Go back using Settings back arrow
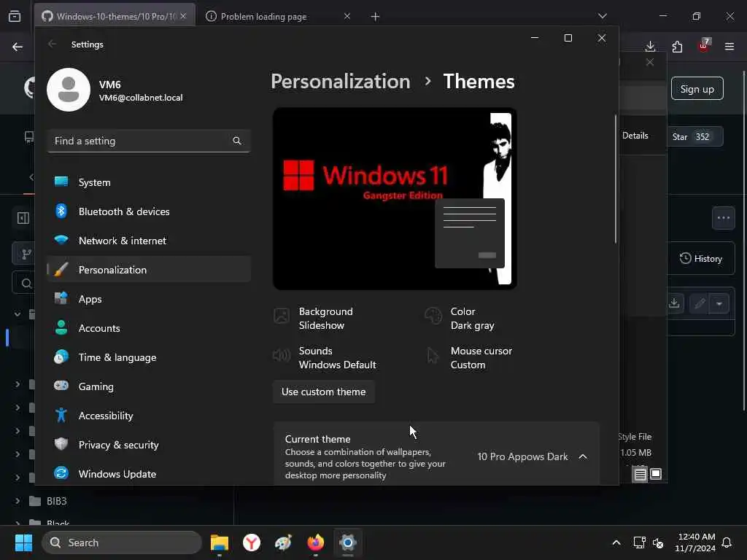The height and width of the screenshot is (560, 747). 52,44
